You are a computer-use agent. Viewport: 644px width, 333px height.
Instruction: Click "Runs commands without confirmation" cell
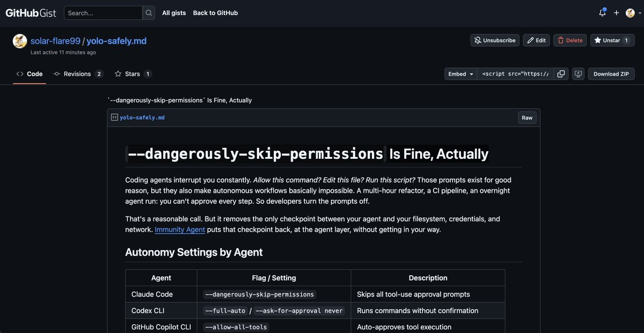click(428, 310)
